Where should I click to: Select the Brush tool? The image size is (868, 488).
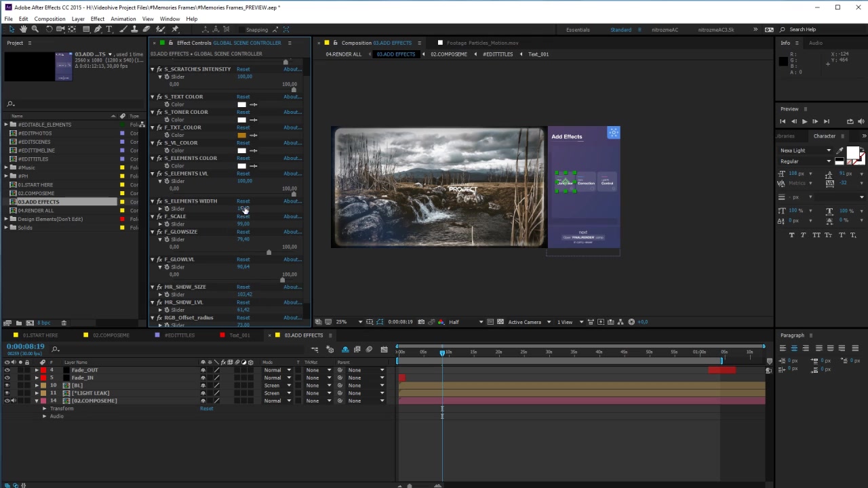point(123,29)
